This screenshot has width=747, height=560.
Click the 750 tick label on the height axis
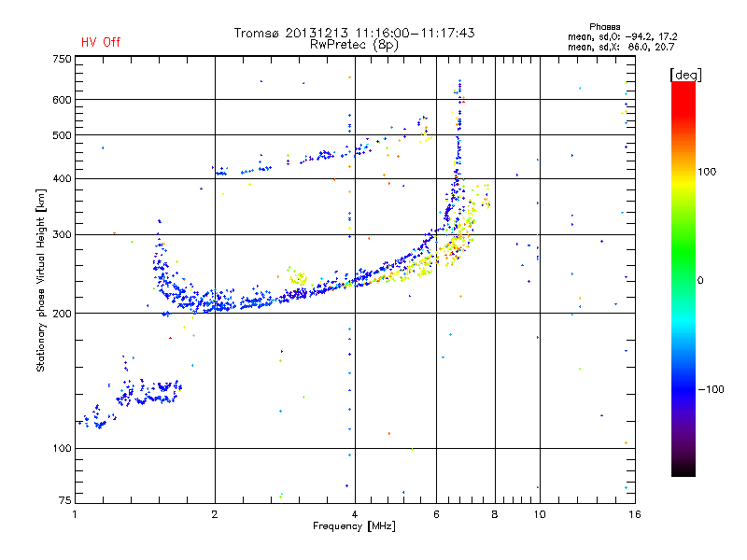(x=62, y=59)
